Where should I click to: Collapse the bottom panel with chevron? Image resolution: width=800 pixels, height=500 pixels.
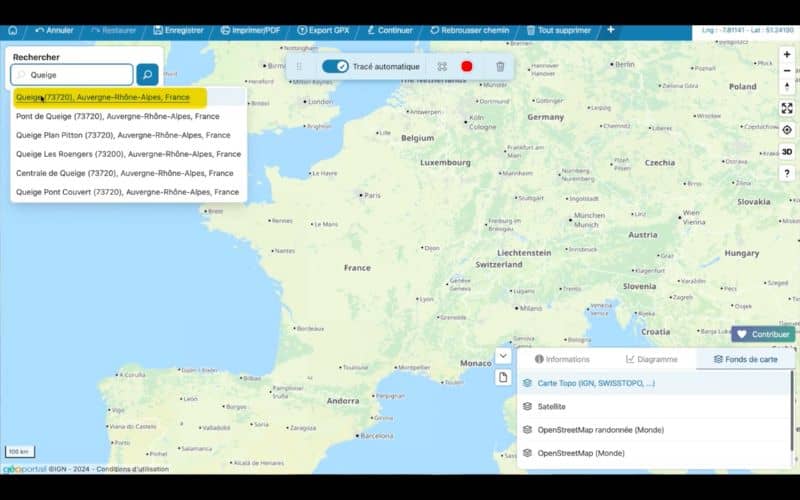tap(503, 356)
